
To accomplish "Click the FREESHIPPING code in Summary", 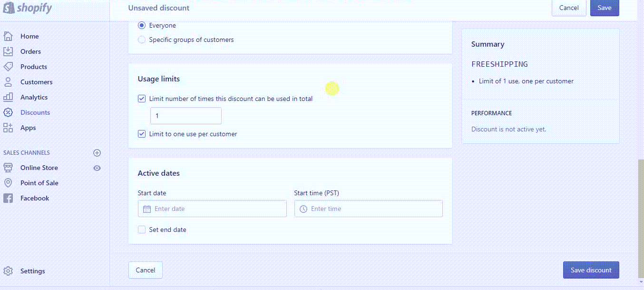I will pyautogui.click(x=499, y=64).
